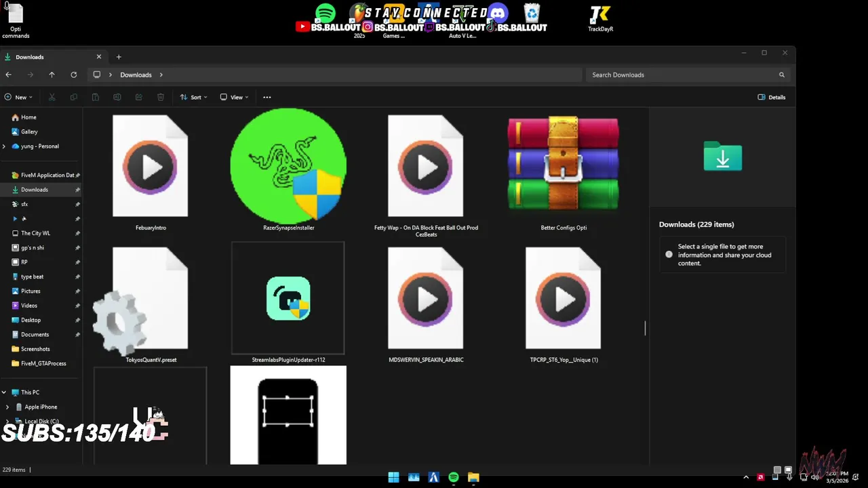Open the New item dropdown
868x488 pixels.
(18, 97)
